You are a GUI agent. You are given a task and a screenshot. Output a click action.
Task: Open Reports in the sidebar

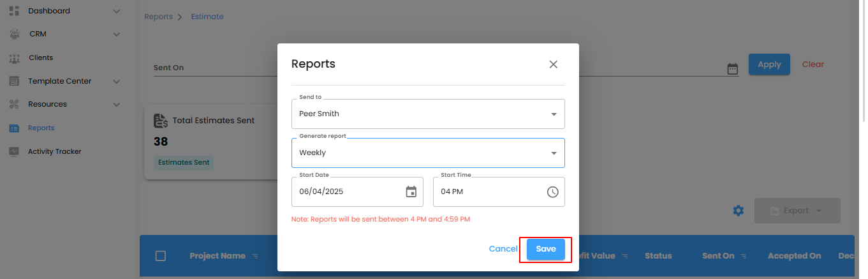pyautogui.click(x=41, y=128)
